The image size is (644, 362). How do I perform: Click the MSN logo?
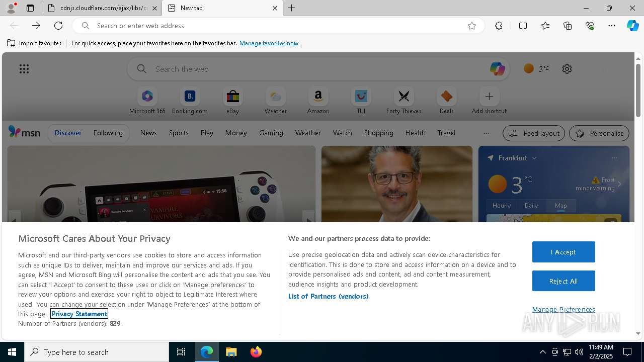coord(24,132)
